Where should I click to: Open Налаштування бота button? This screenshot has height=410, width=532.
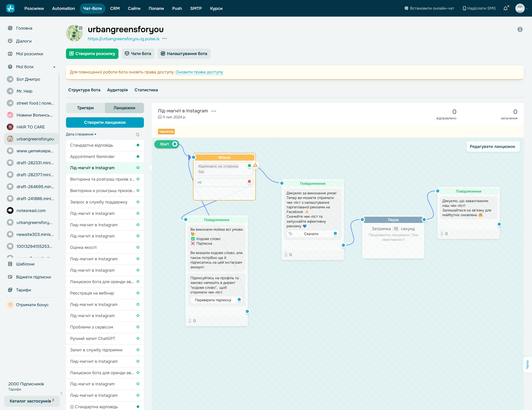(x=184, y=54)
